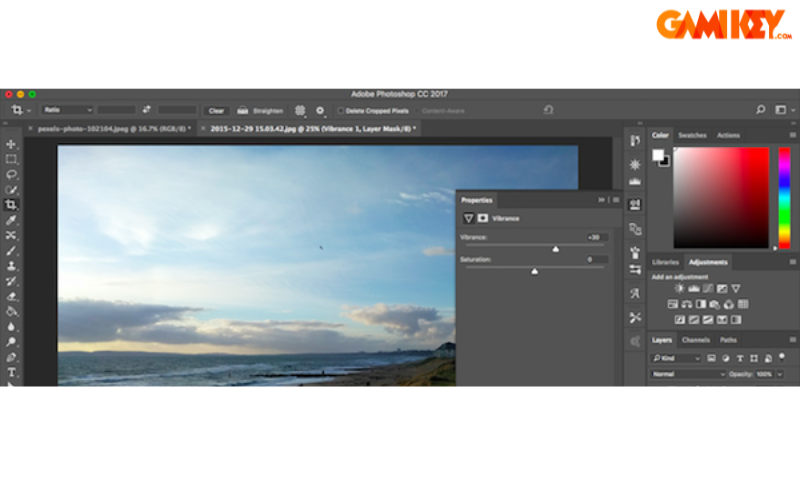This screenshot has width=800, height=500.
Task: Switch to the Actions tab
Action: pos(728,135)
